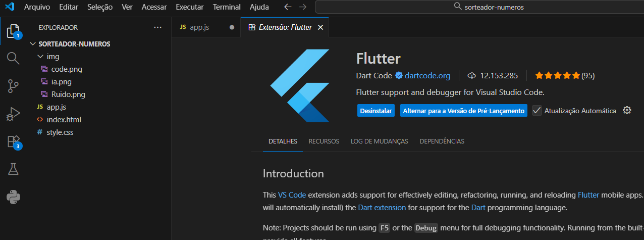The image size is (644, 240).
Task: Open the Dart extension link
Action: [382, 208]
